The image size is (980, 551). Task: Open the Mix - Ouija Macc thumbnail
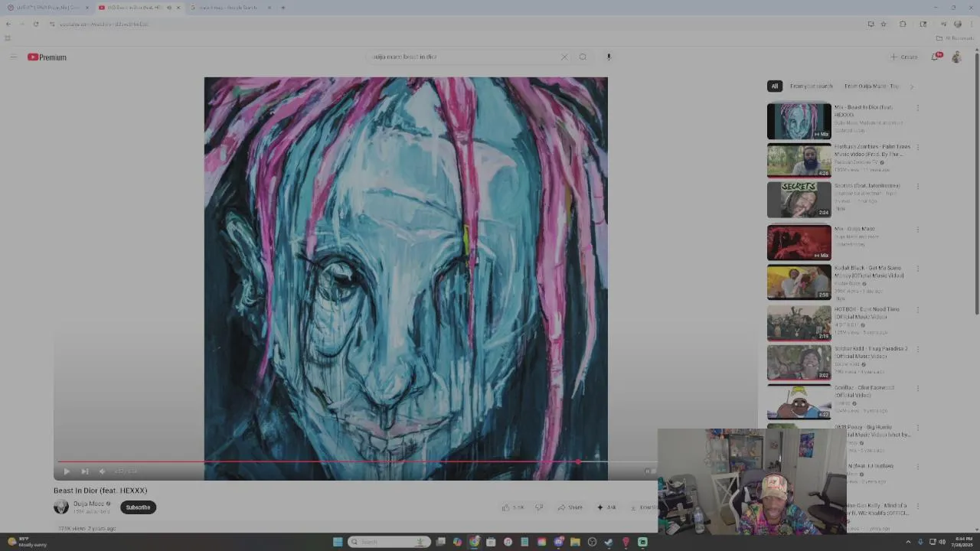point(799,242)
